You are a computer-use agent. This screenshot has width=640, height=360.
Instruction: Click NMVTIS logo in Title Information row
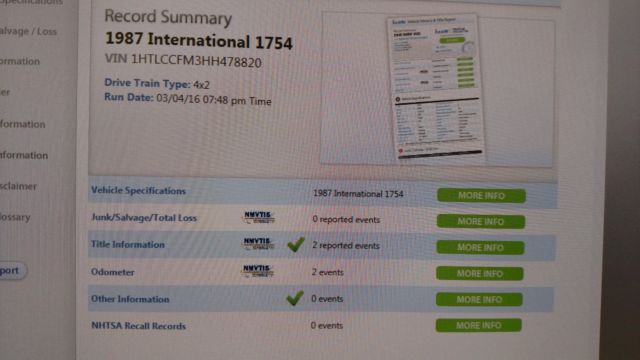pos(258,243)
